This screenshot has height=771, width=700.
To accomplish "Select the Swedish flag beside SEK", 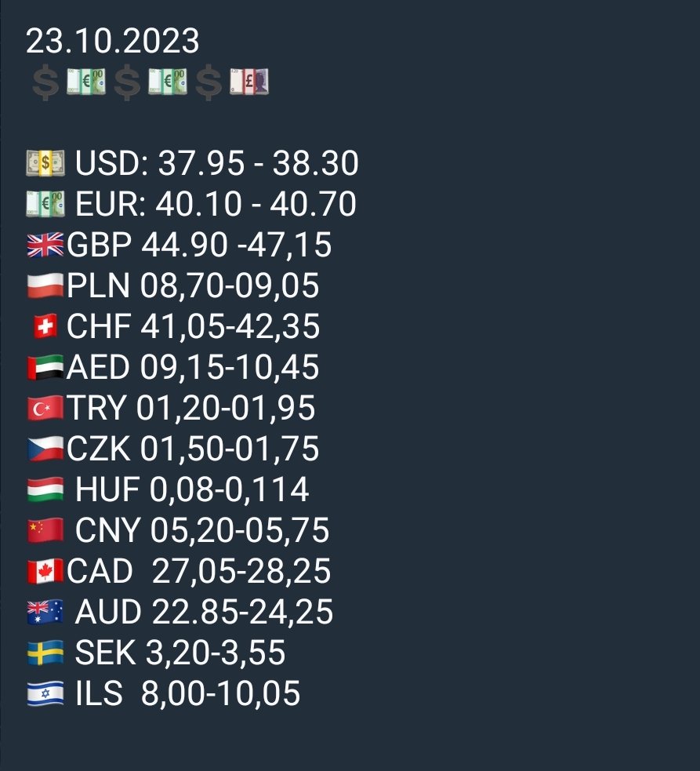I will (x=45, y=653).
